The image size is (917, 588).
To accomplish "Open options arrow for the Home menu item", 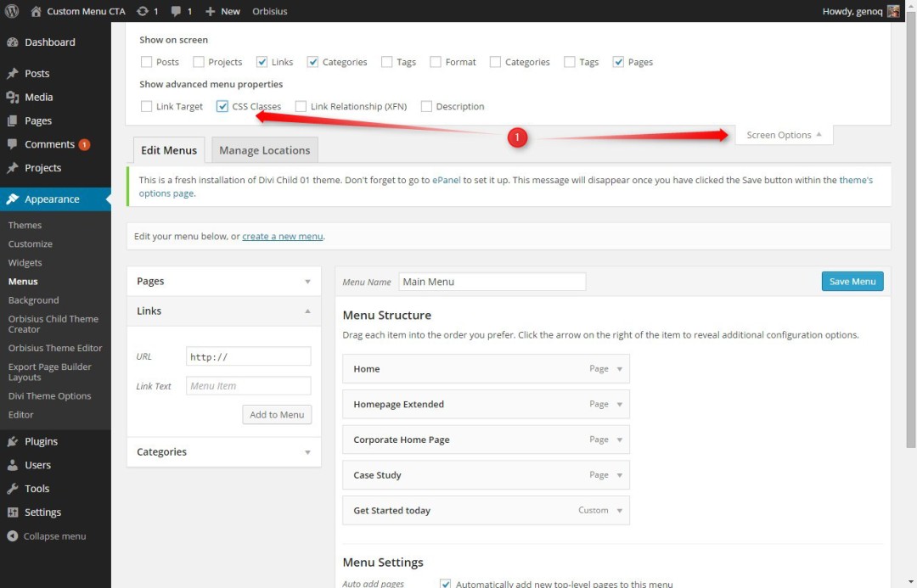I will (x=619, y=368).
